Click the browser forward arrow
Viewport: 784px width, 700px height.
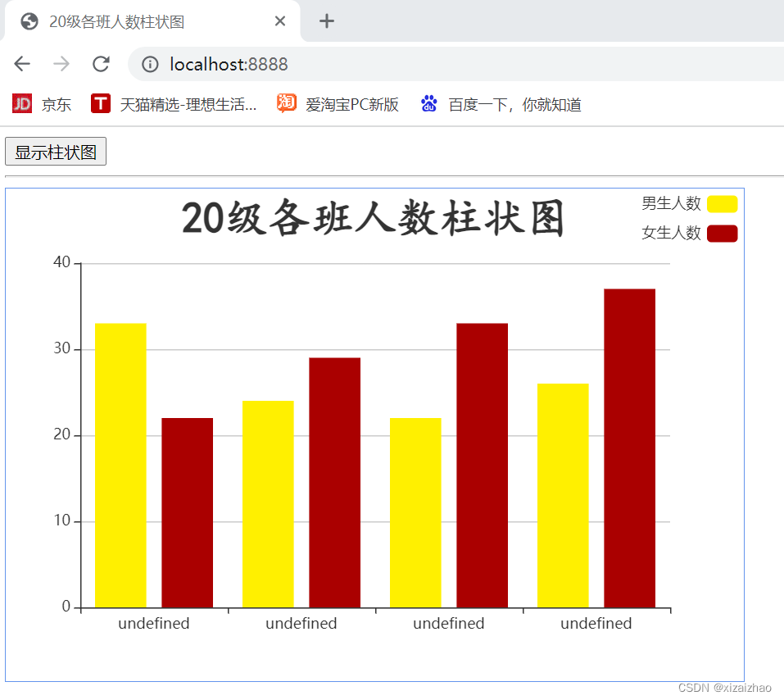click(61, 64)
